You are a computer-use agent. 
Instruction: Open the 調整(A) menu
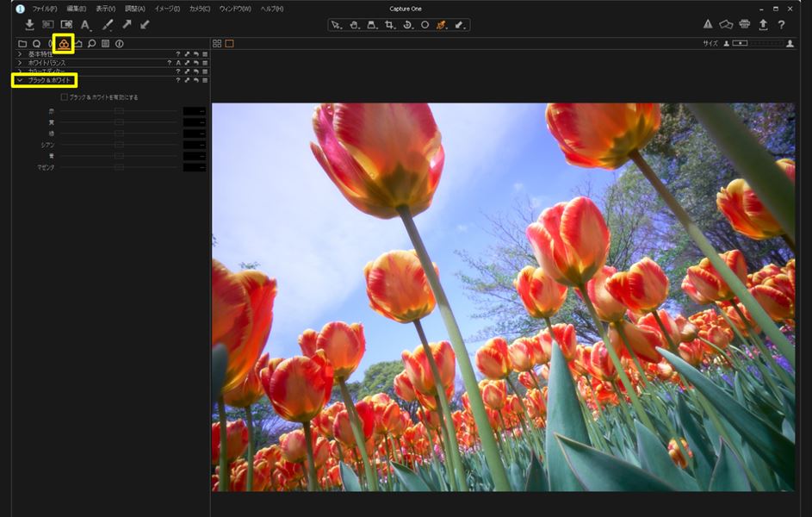pyautogui.click(x=135, y=9)
